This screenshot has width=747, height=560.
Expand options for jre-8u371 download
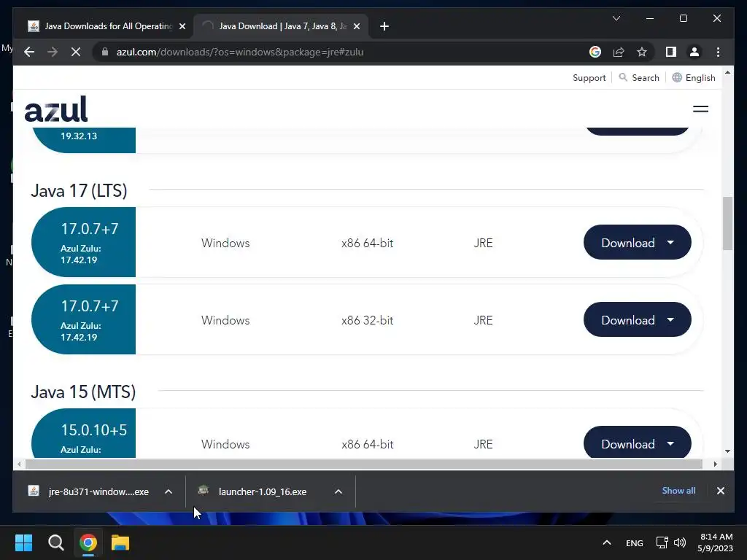click(169, 491)
